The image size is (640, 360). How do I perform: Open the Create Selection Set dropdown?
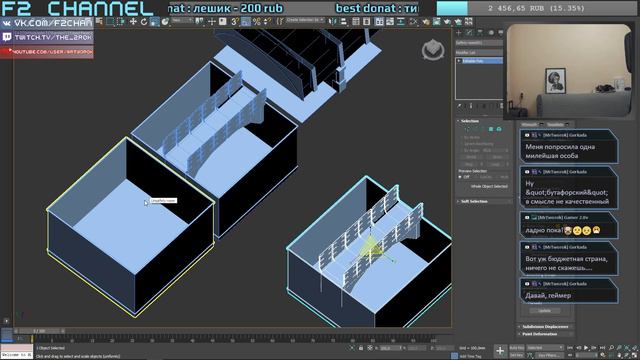click(x=305, y=20)
